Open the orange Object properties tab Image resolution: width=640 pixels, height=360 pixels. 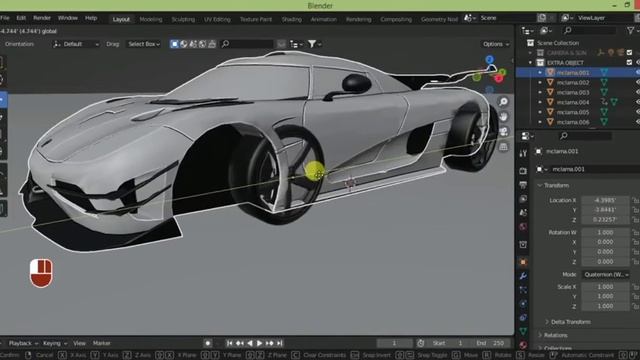coord(523,262)
